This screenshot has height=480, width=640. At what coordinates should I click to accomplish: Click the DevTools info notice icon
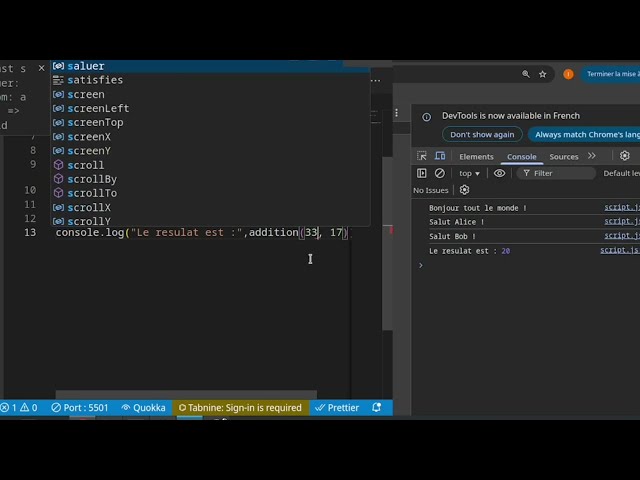(x=427, y=117)
